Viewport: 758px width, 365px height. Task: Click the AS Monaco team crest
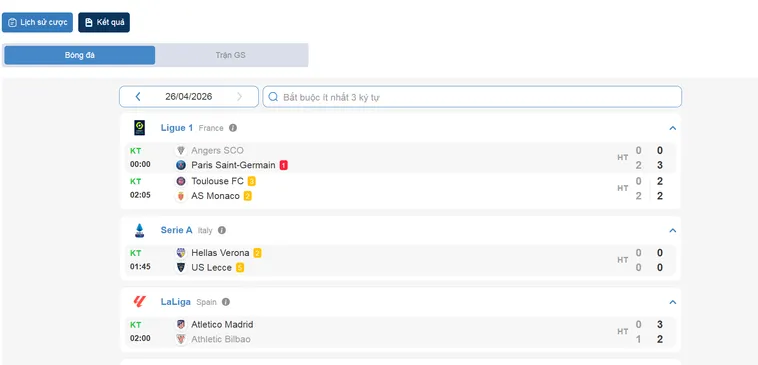181,196
